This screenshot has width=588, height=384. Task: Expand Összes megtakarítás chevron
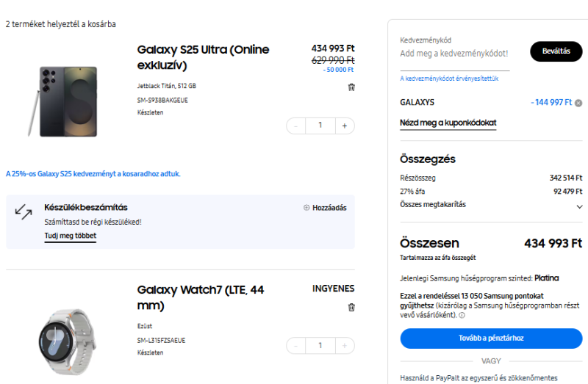pyautogui.click(x=579, y=207)
